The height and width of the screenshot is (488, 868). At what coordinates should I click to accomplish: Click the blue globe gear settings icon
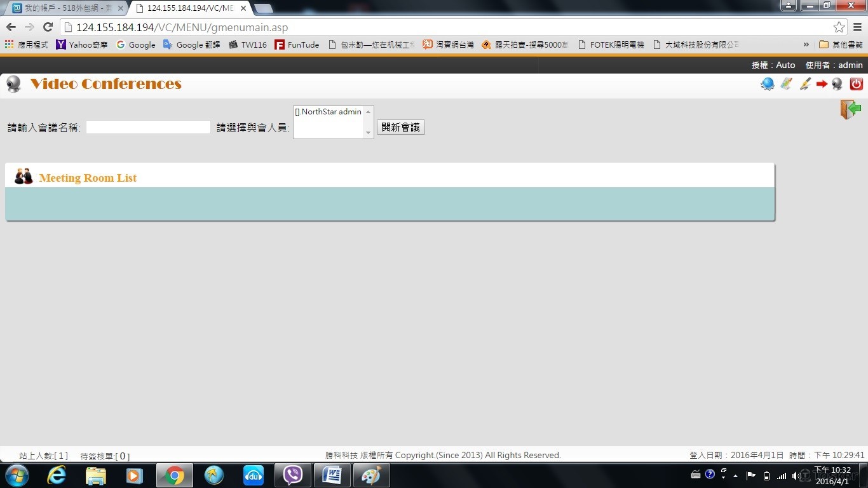pyautogui.click(x=768, y=84)
